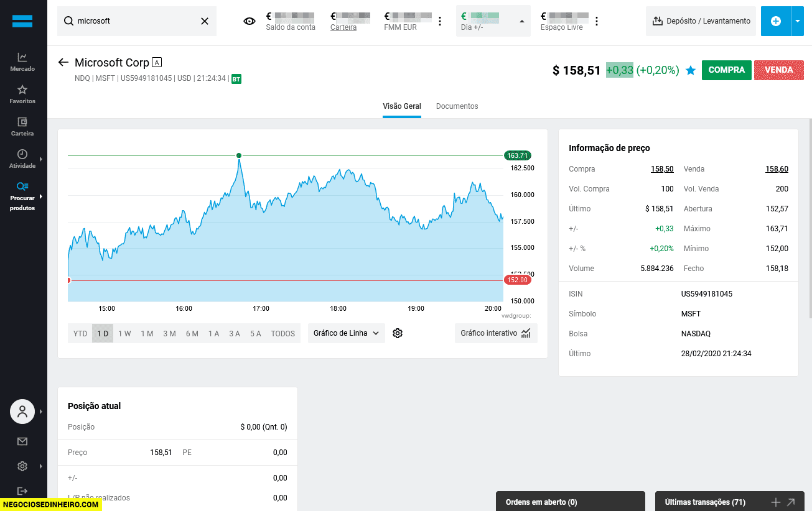Viewport: 812px width, 511px height.
Task: Click the VENDA button
Action: click(x=779, y=70)
